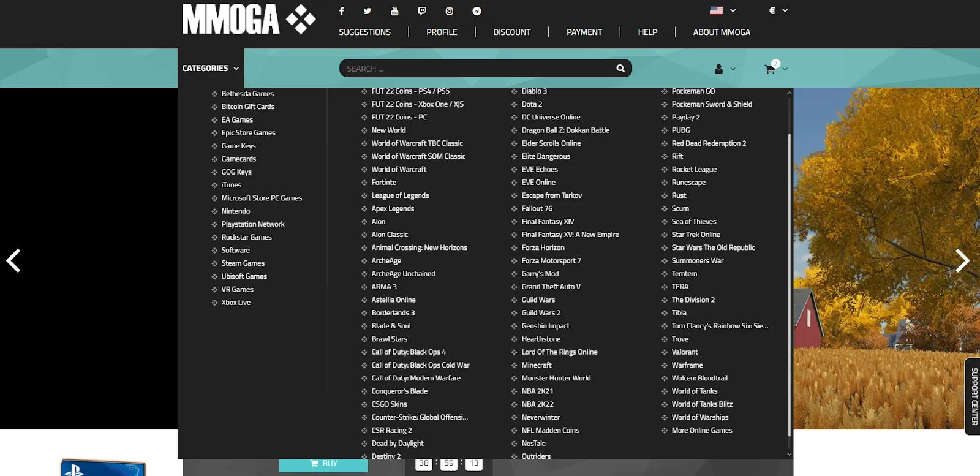Open the PROFILE menu

(442, 32)
